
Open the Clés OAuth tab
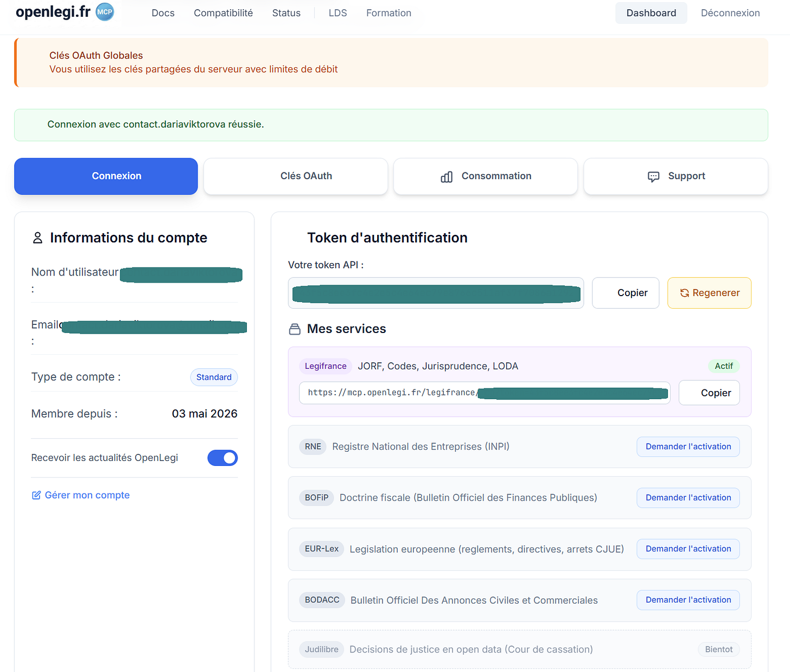(296, 176)
